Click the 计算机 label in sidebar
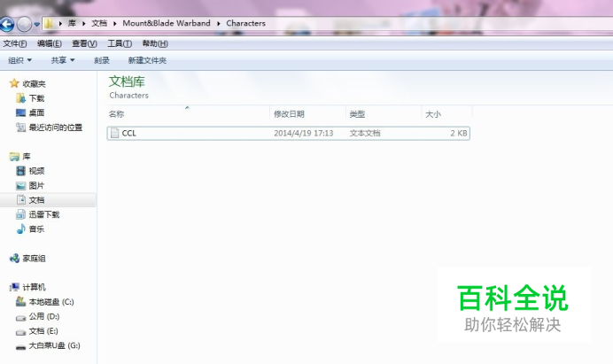The width and height of the screenshot is (613, 364). [x=34, y=287]
